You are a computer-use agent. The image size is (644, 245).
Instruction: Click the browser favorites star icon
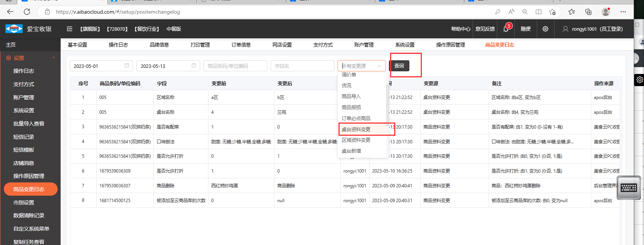coord(572,12)
